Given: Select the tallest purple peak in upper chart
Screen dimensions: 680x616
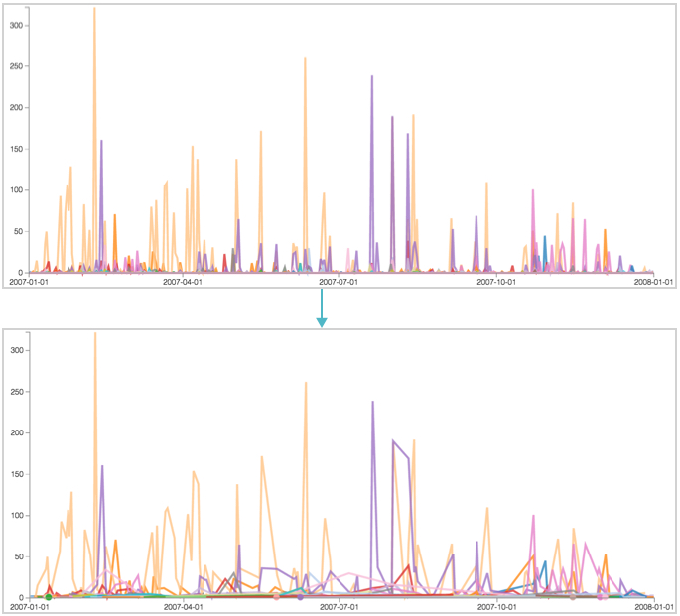Looking at the screenshot, I should point(372,77).
